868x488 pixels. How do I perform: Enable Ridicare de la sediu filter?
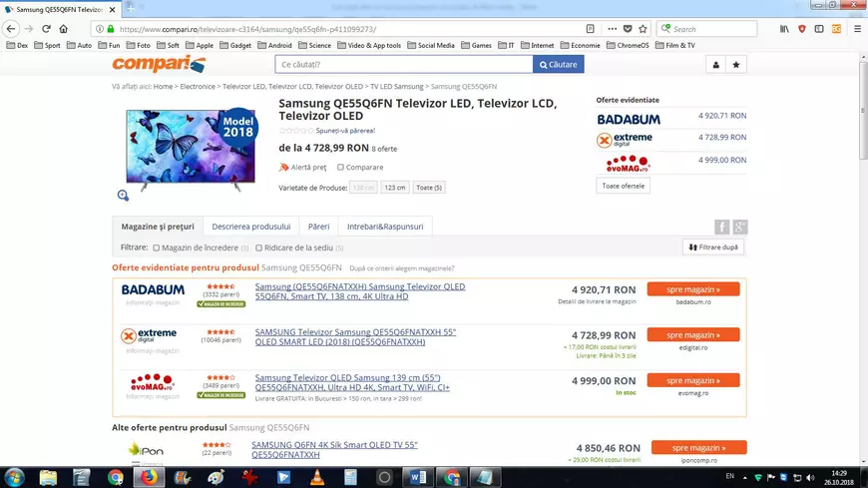click(258, 248)
